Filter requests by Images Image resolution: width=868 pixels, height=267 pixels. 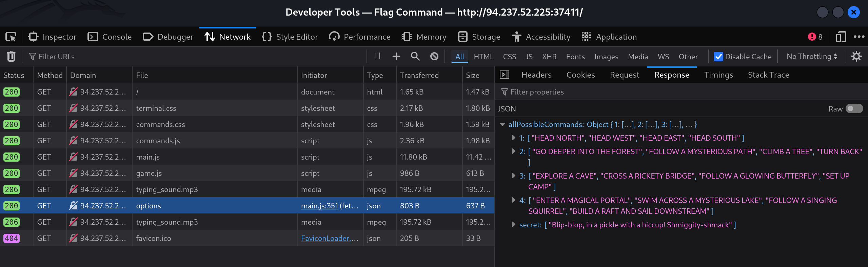click(x=606, y=57)
